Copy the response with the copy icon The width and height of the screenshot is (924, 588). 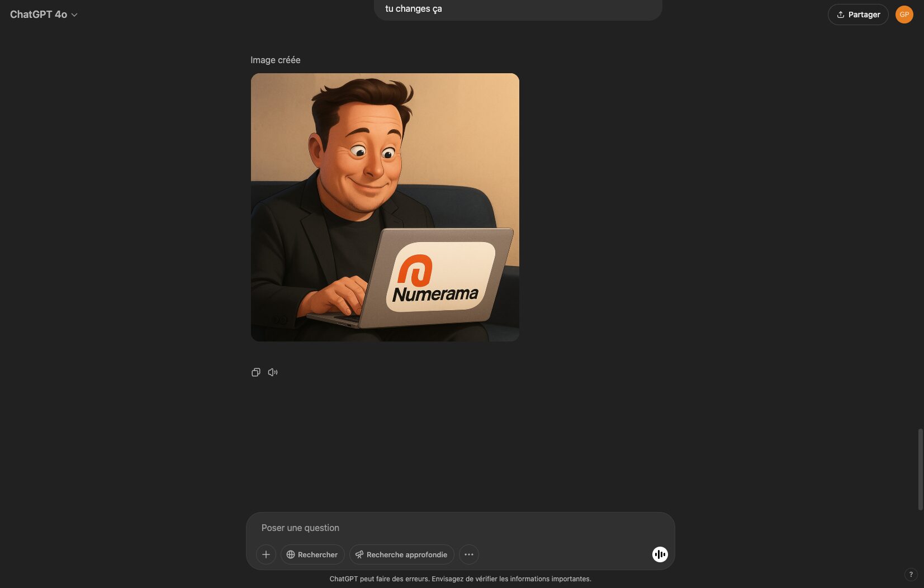tap(255, 372)
